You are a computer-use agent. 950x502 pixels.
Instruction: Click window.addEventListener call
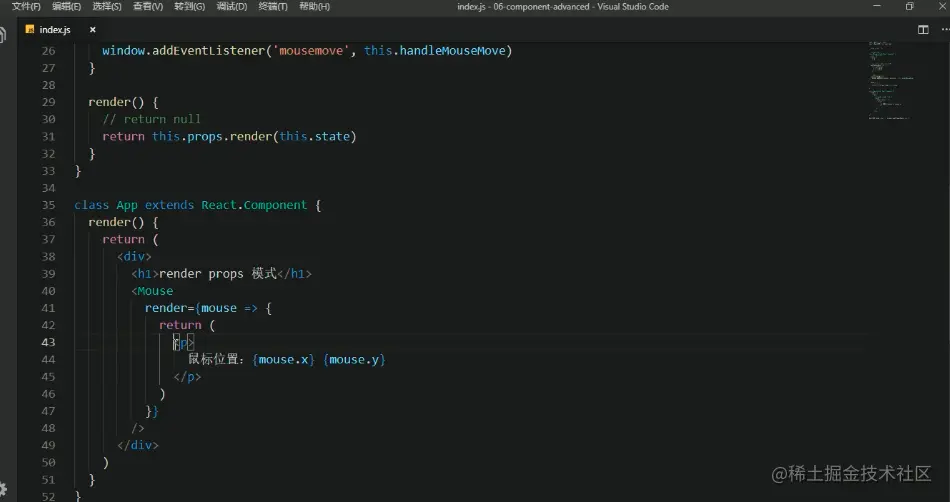[x=184, y=51]
